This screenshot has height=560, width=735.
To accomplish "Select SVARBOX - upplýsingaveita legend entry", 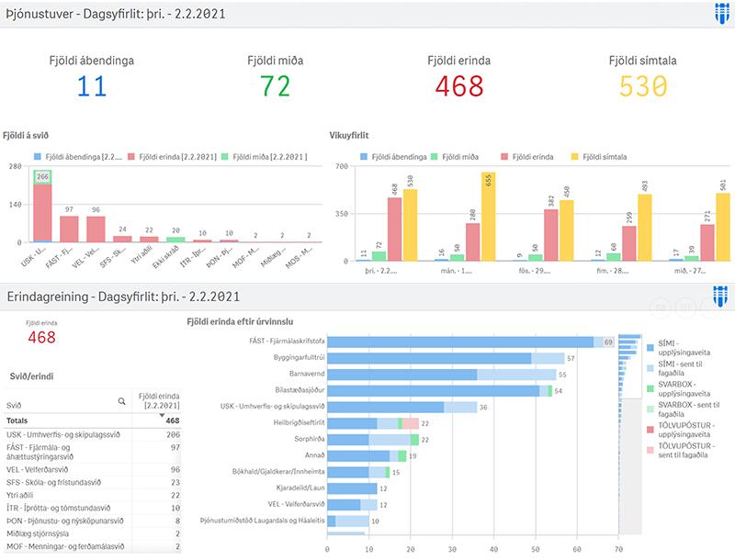I will 679,388.
